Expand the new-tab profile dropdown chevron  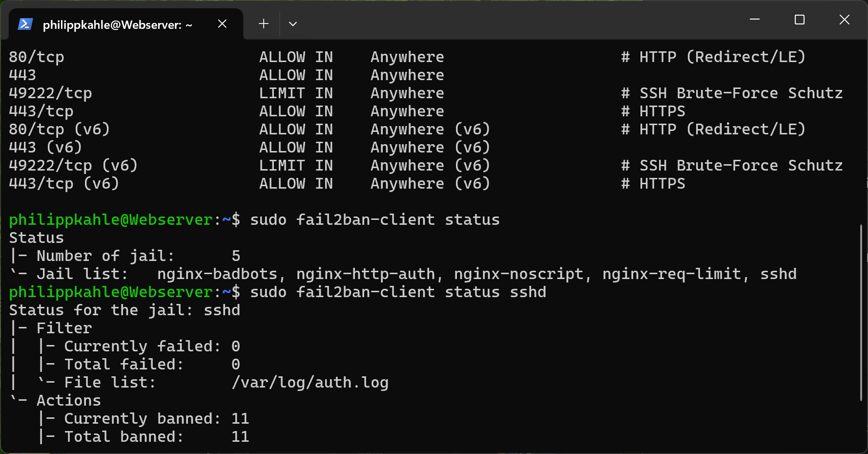[293, 23]
